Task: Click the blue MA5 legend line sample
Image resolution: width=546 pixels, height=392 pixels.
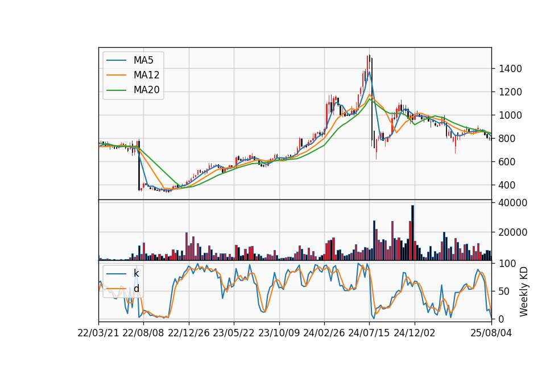Action: [116, 60]
